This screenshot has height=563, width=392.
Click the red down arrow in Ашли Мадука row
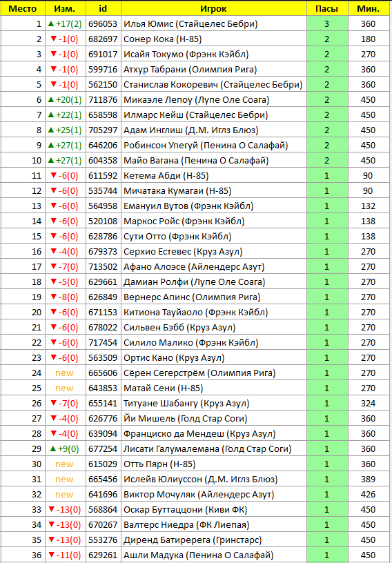pos(50,555)
